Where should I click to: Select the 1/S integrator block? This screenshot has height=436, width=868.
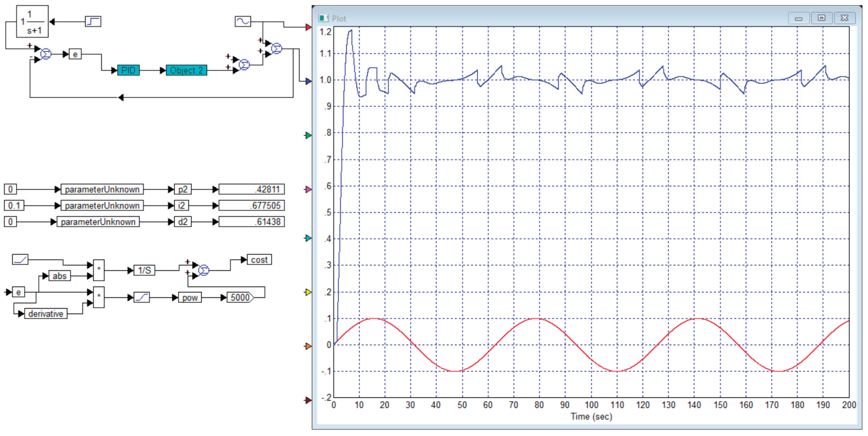(145, 270)
